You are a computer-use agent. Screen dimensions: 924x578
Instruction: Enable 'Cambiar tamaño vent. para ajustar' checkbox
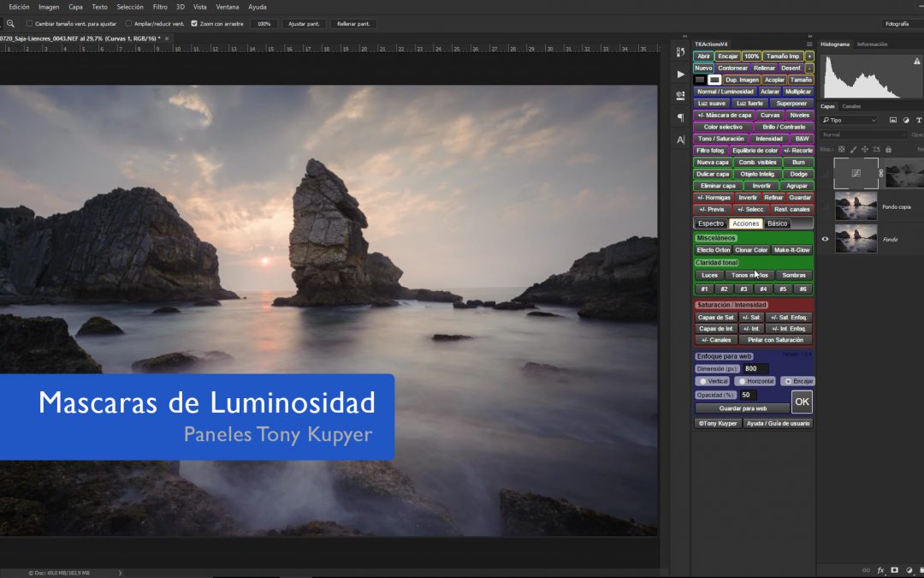tap(29, 24)
